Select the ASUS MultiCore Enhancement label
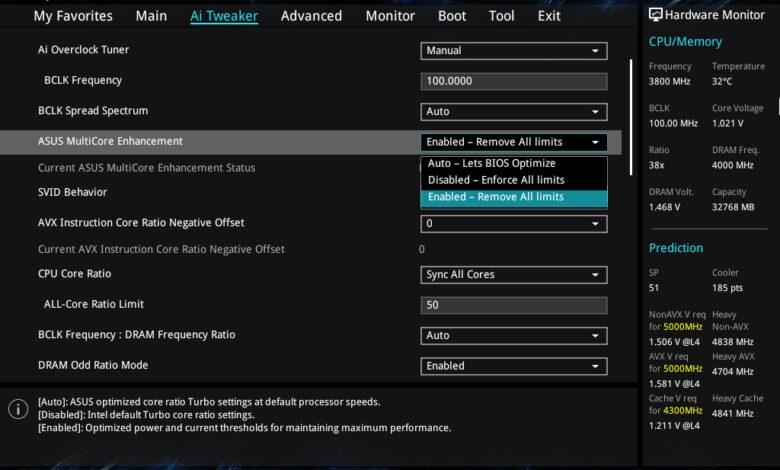 click(110, 141)
